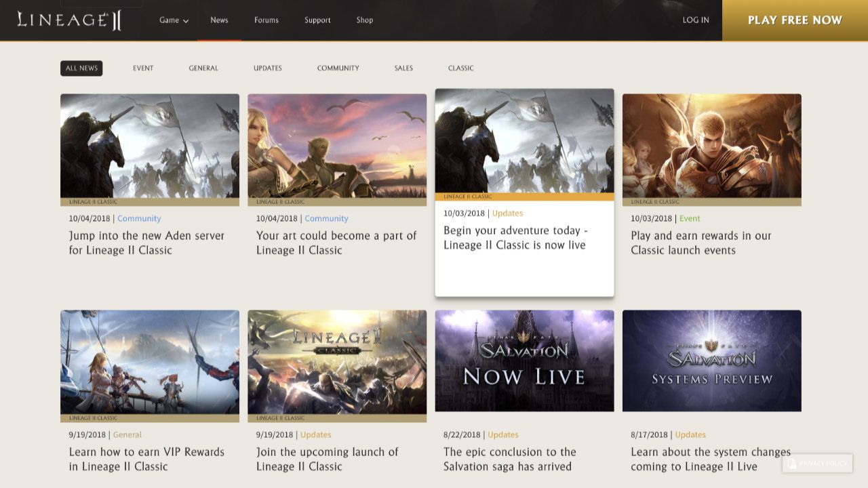Click the Lineage II Classic banner under the launch events image

711,202
